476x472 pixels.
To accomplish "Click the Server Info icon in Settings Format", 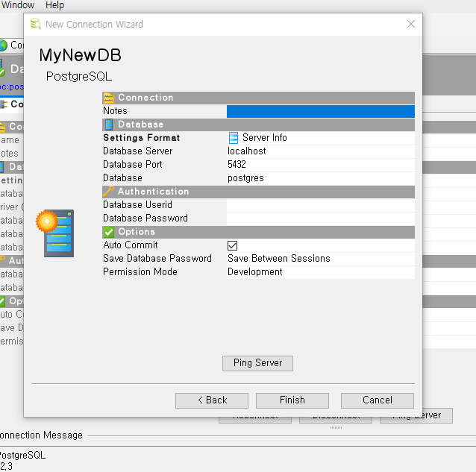I will [x=233, y=138].
